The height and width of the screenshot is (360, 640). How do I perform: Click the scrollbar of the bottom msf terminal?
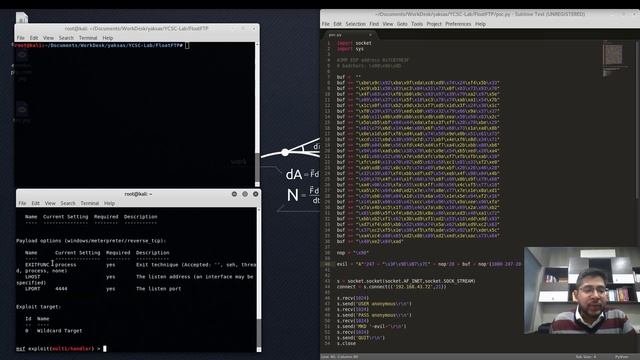[x=259, y=280]
